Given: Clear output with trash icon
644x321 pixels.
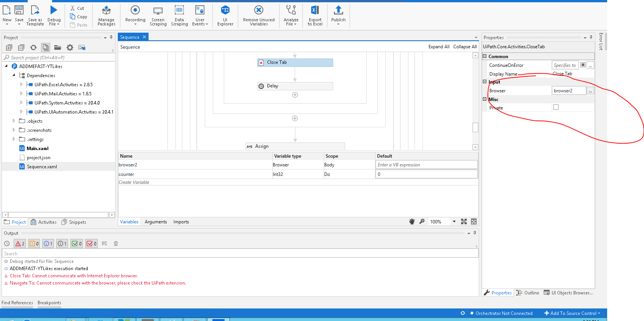Looking at the screenshot, I should (116, 244).
